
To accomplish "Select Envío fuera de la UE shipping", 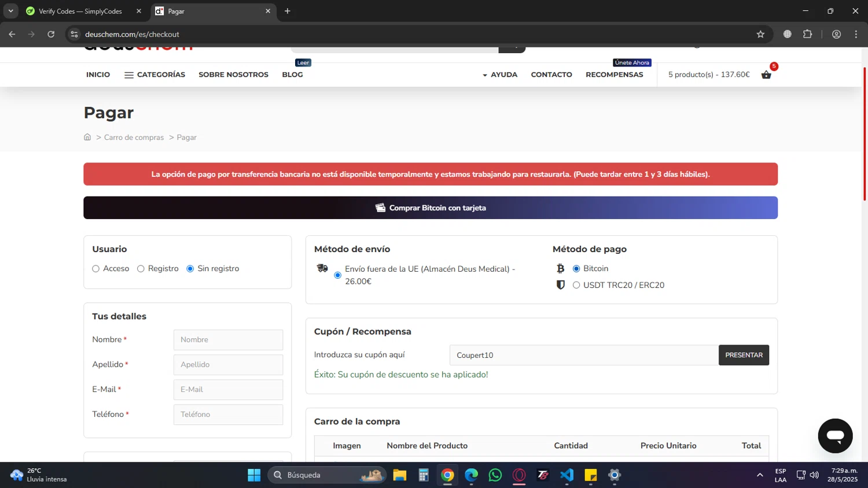I will 337,275.
